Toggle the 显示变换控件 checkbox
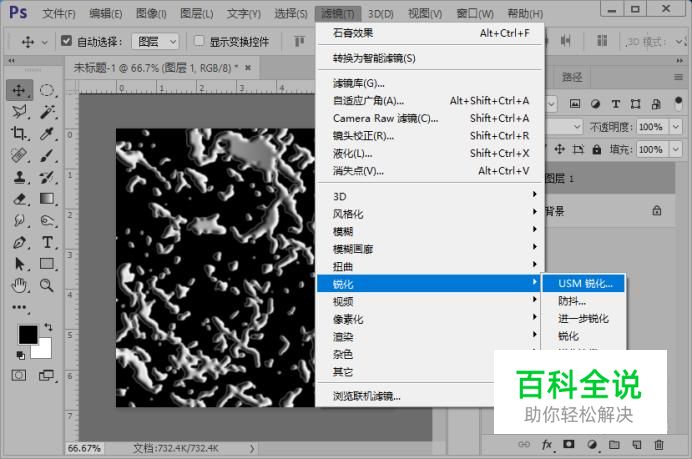The width and height of the screenshot is (692, 459). [199, 41]
